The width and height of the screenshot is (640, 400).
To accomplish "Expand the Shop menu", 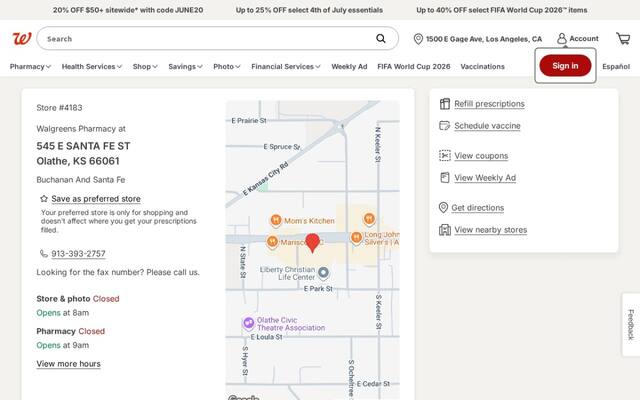I will pos(145,67).
